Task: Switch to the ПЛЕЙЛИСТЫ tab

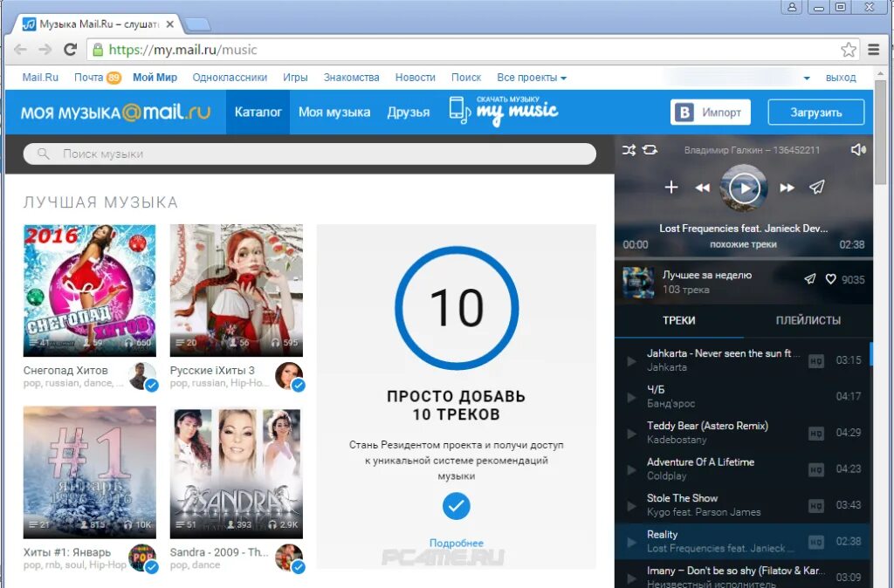Action: [808, 320]
